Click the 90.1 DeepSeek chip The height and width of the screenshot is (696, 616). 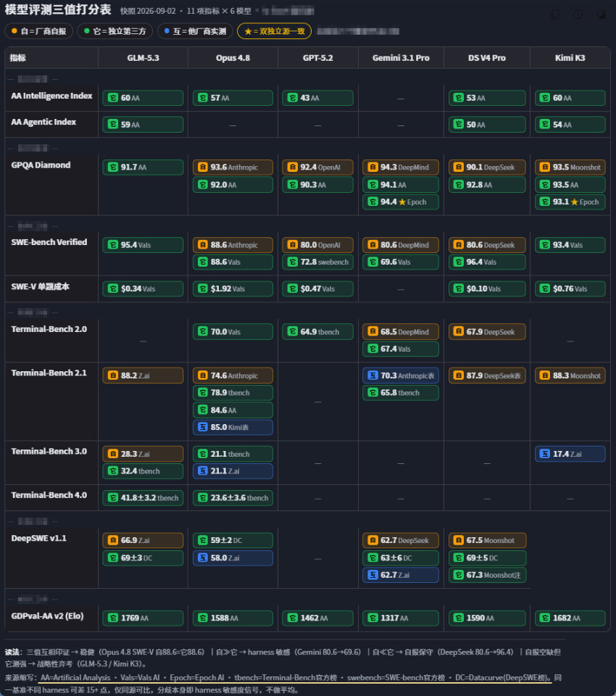point(487,167)
